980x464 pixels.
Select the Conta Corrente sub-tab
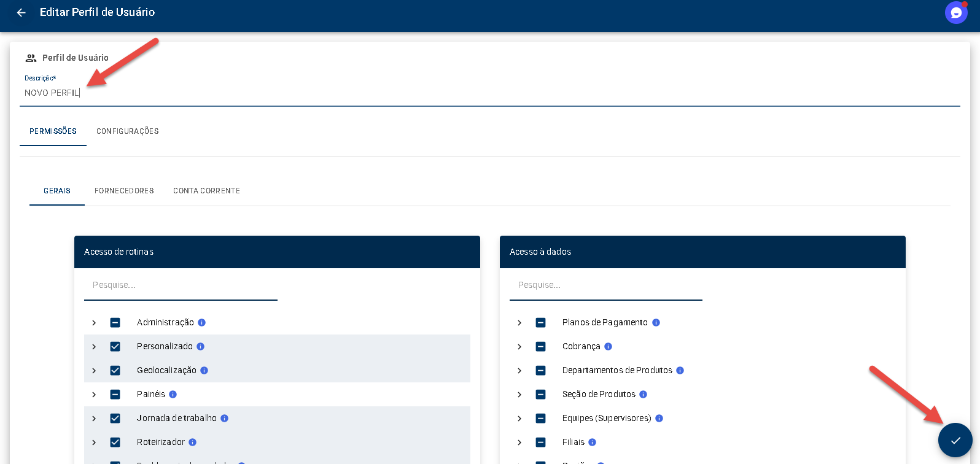206,191
